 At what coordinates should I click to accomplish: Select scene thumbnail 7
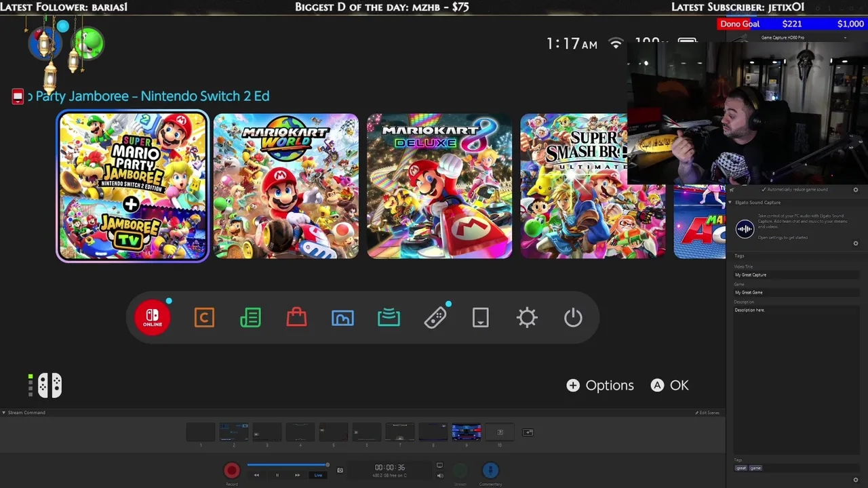coord(400,432)
